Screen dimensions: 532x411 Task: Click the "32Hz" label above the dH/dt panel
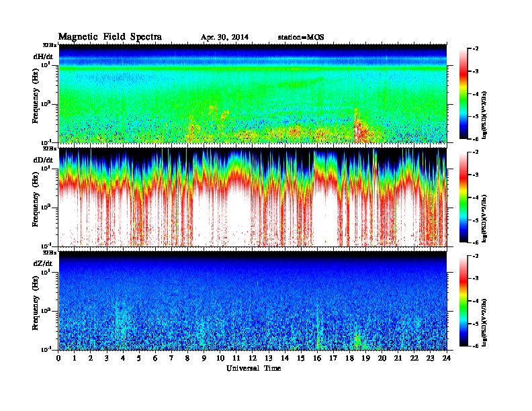tap(50, 45)
